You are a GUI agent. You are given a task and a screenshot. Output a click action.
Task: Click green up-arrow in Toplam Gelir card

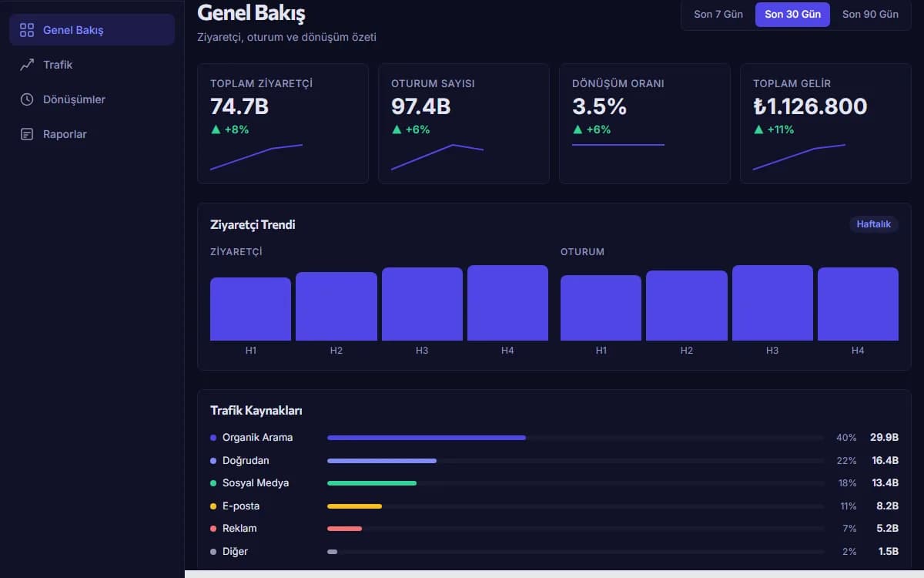758,129
